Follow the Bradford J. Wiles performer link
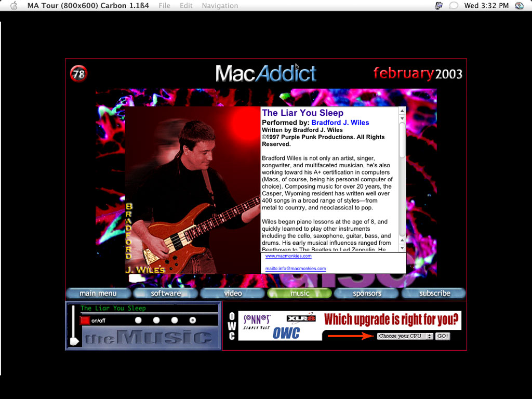The height and width of the screenshot is (399, 532). point(340,123)
